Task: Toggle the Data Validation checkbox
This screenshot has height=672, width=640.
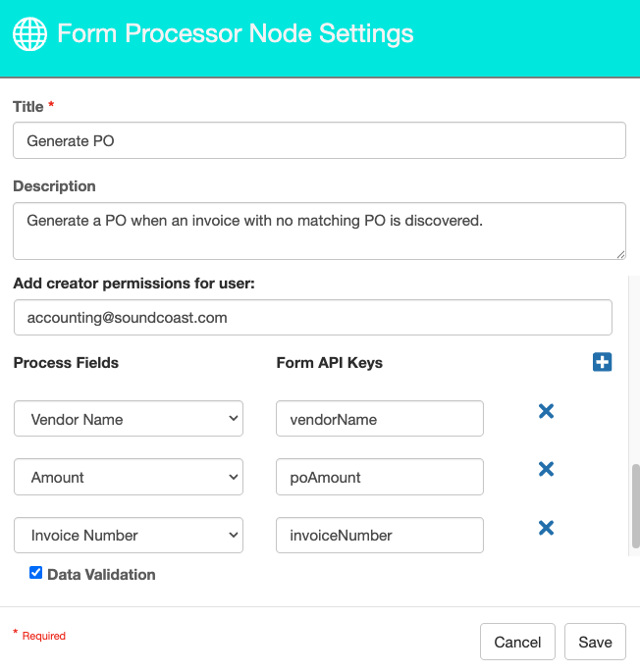Action: click(36, 573)
